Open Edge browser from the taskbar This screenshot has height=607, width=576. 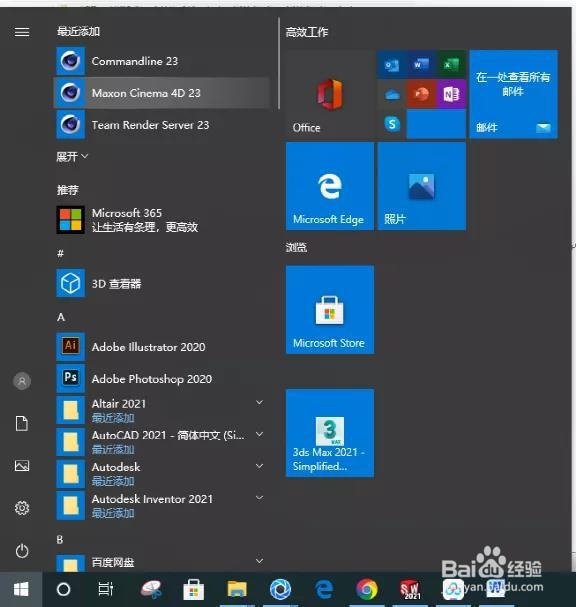(324, 590)
